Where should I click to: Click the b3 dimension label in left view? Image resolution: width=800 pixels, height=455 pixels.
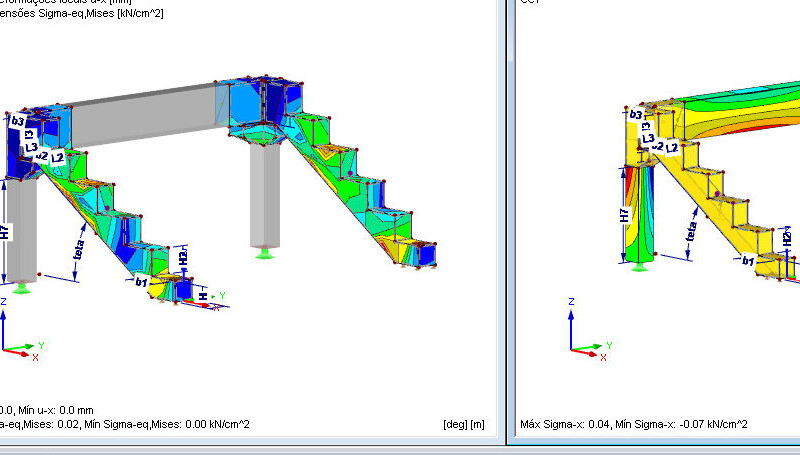17,121
